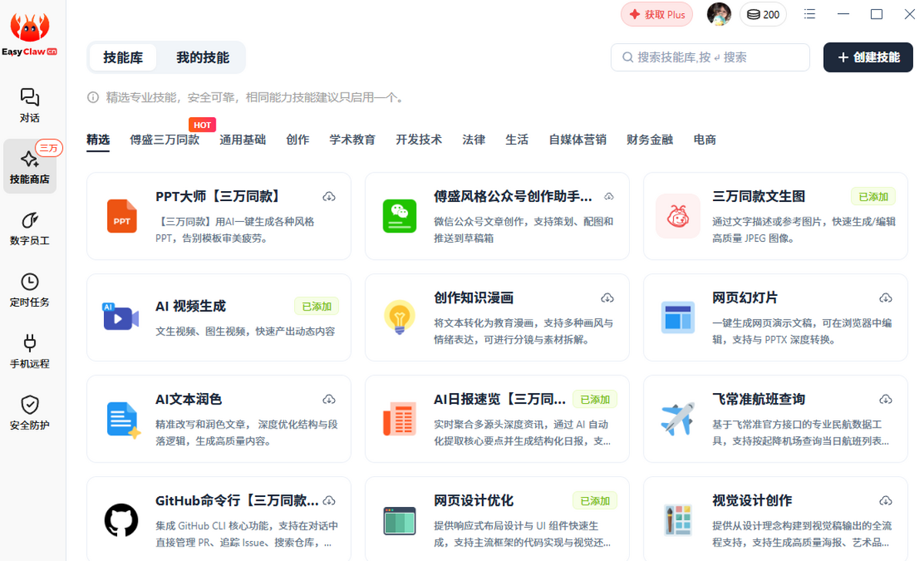Download the PPT大师 skill via cloud icon
Screen dimensions: 924x561
click(329, 197)
